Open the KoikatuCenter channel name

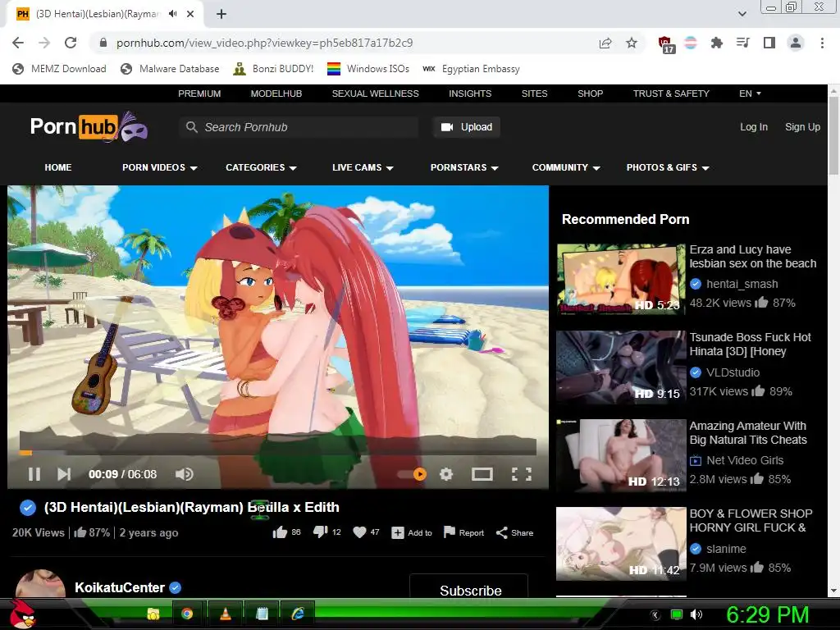(x=120, y=587)
